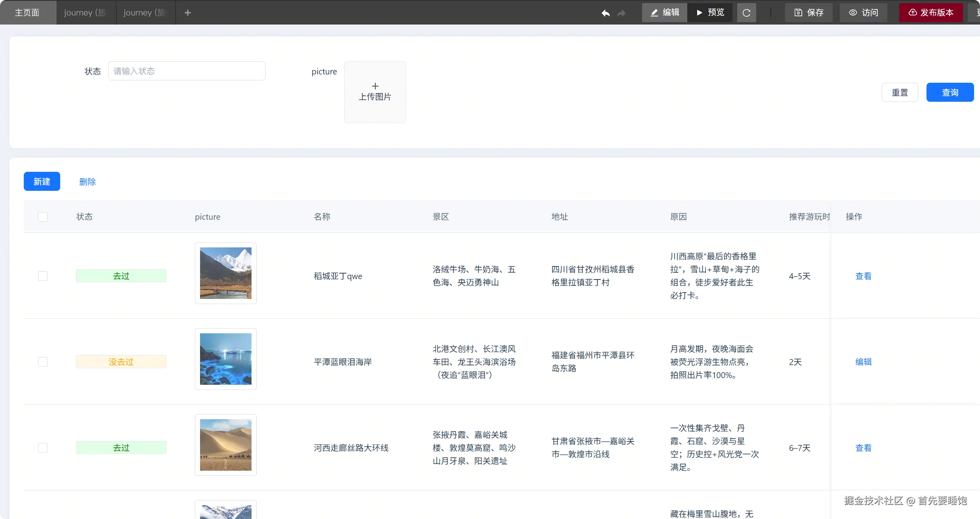Focus the 状态 filter input field

(187, 71)
